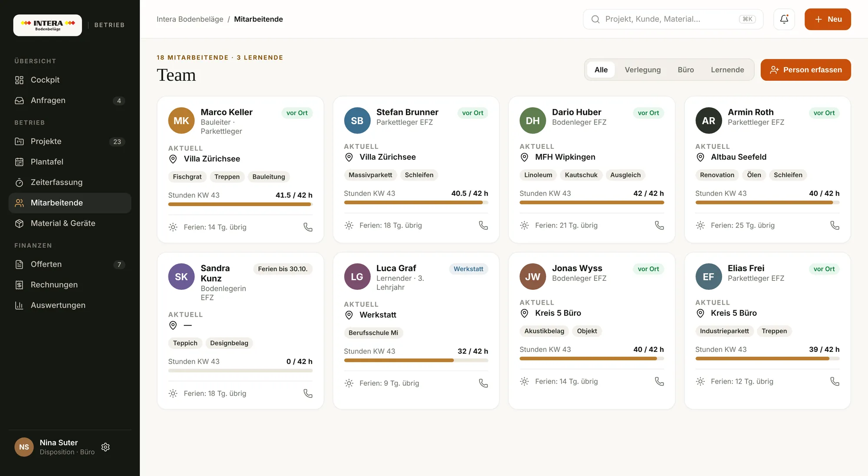Focus the Projekt, Kunde, Material search field
The height and width of the screenshot is (476, 868).
[673, 19]
